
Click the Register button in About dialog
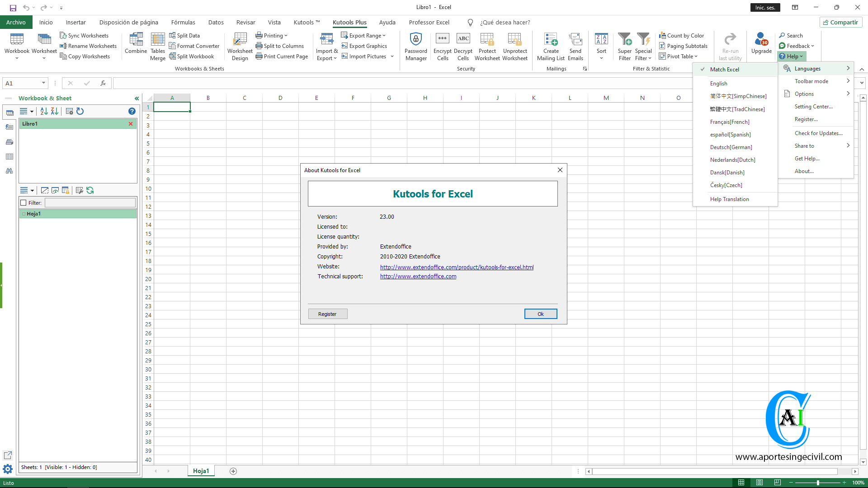pos(327,314)
